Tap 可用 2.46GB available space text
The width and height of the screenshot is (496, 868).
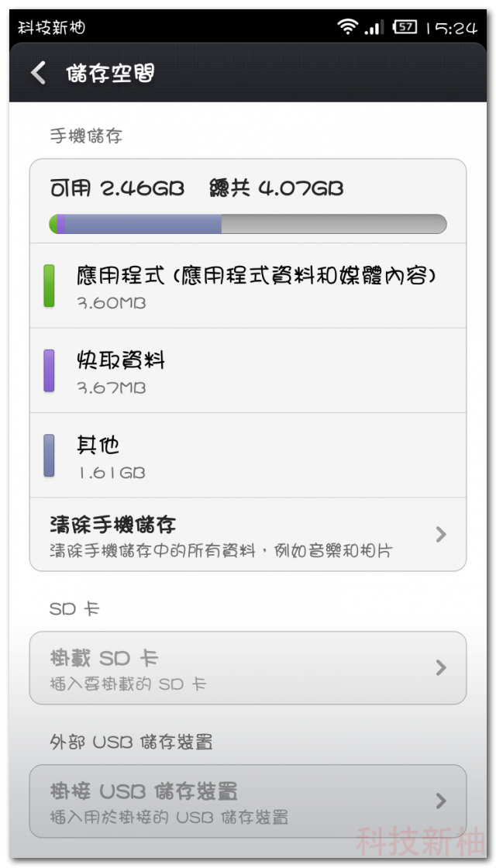point(117,189)
